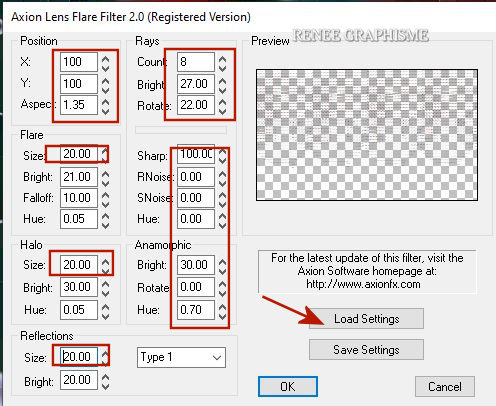Open the Type 1 reflections dropdown
The width and height of the screenshot is (496, 406).
click(x=181, y=357)
